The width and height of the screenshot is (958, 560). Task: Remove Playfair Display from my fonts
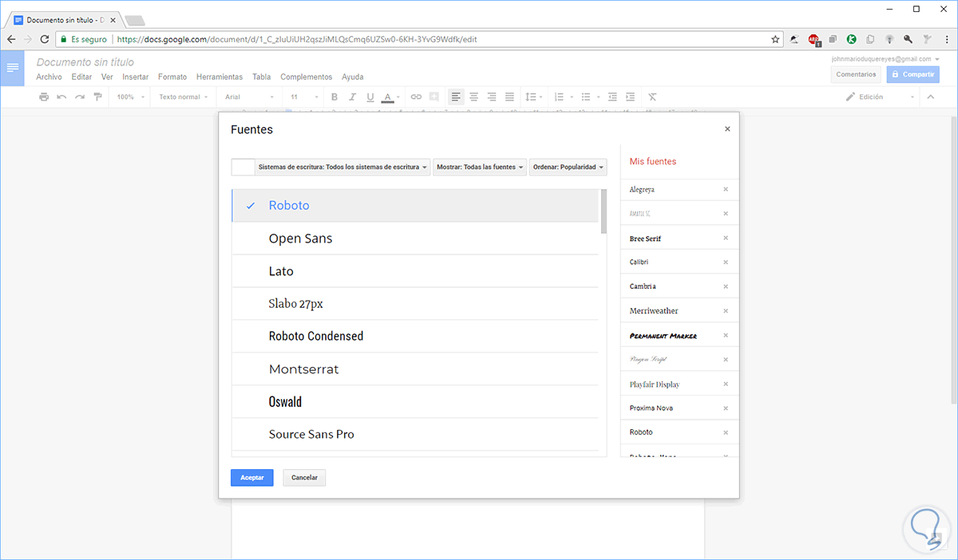tap(726, 385)
